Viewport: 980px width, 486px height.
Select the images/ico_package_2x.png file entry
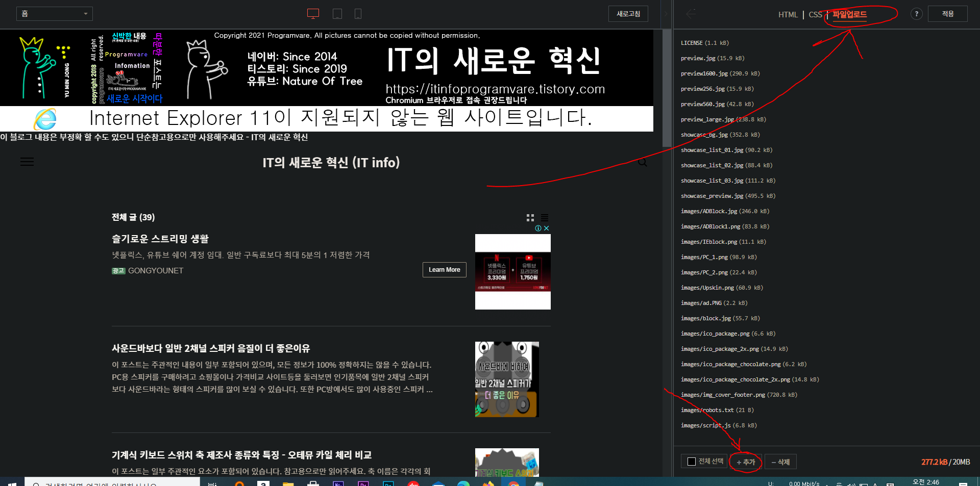(734, 349)
